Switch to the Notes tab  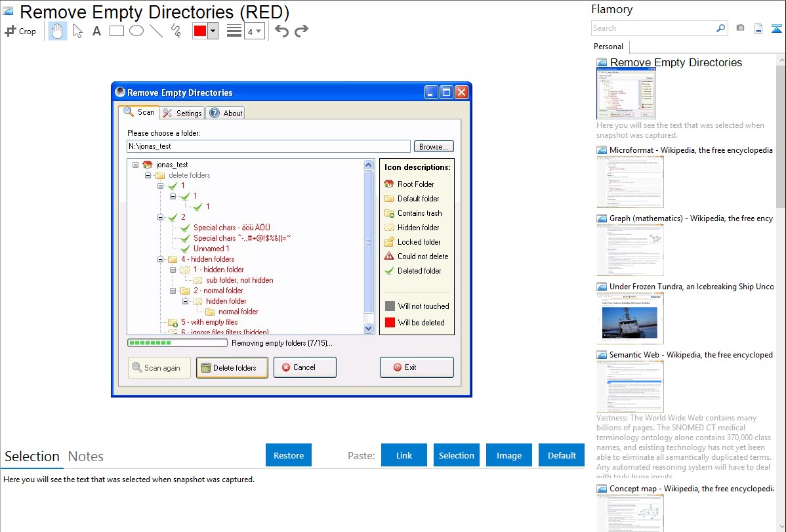click(86, 457)
